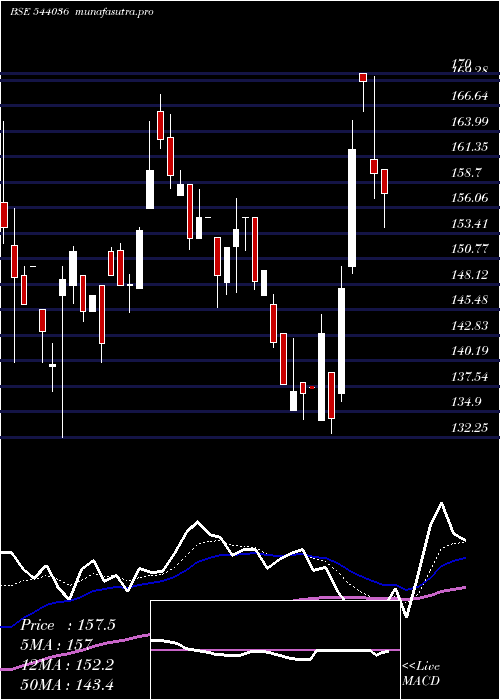
Task: Click the 161.35 price axis label
Action: (x=469, y=147)
